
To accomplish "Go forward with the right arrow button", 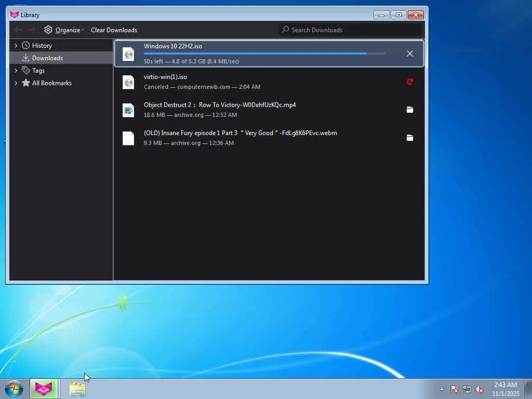I will click(x=32, y=30).
